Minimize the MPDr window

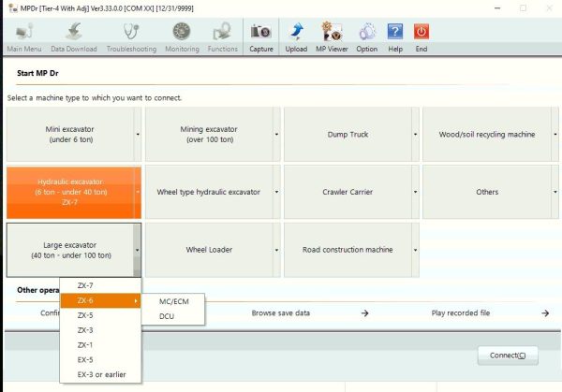(497, 7)
